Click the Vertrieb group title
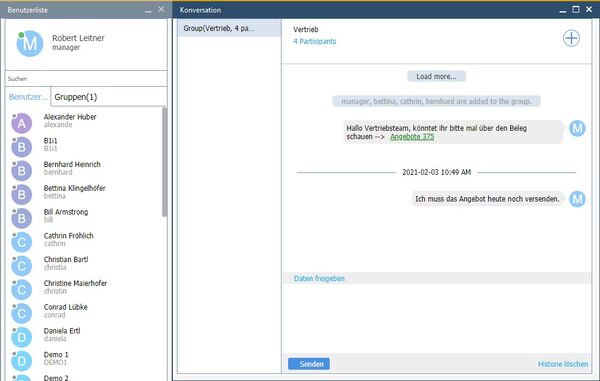 306,29
